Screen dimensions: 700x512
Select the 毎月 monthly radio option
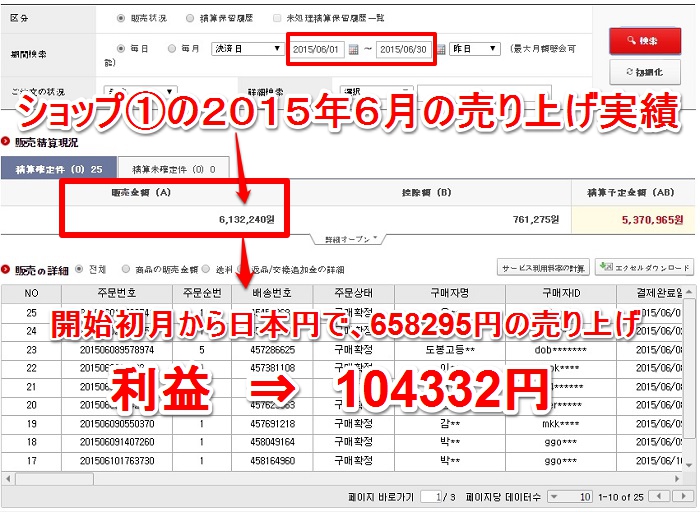pos(172,48)
